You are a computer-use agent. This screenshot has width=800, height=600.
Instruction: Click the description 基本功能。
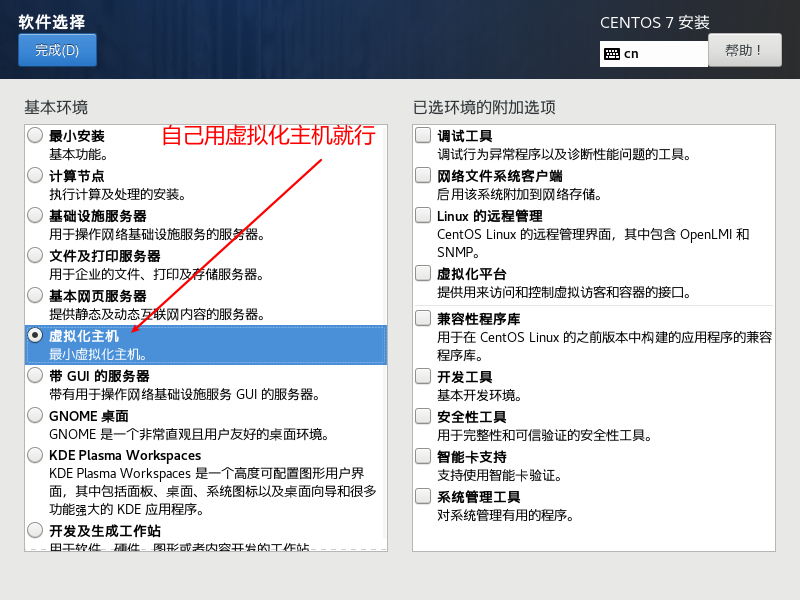pyautogui.click(x=78, y=154)
